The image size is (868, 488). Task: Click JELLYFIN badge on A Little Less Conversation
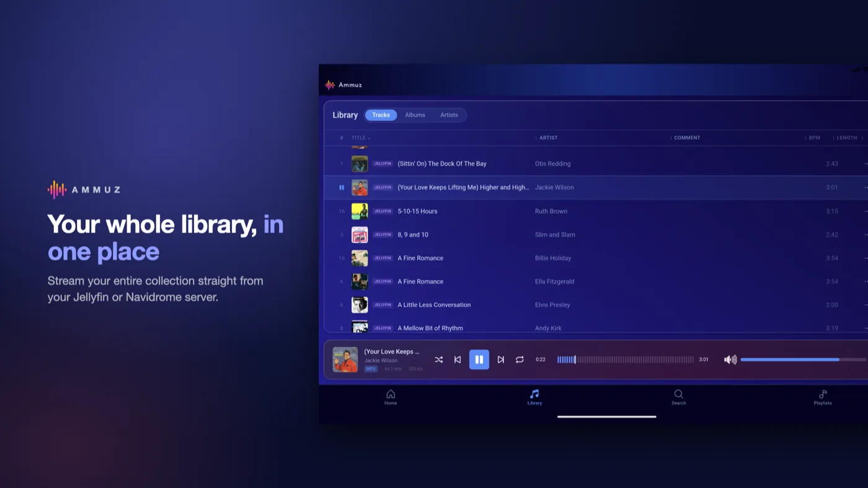coord(383,304)
